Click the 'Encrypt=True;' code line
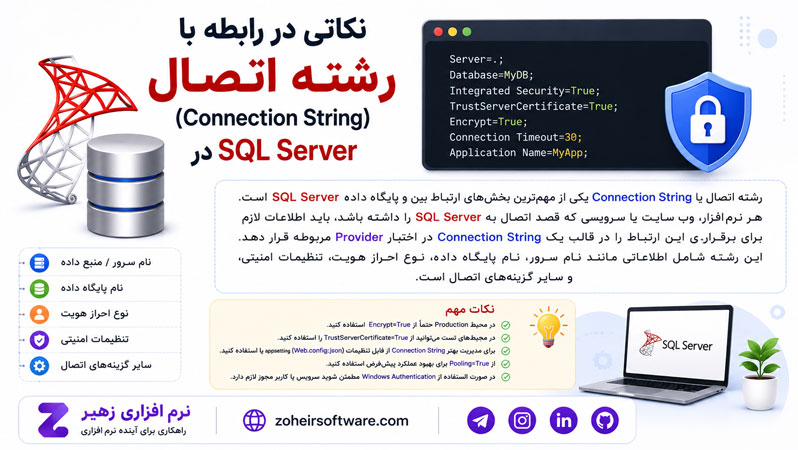798x450 pixels. click(488, 122)
